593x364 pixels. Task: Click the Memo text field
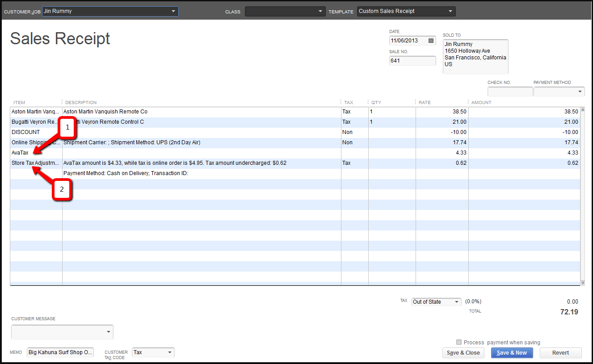click(60, 352)
